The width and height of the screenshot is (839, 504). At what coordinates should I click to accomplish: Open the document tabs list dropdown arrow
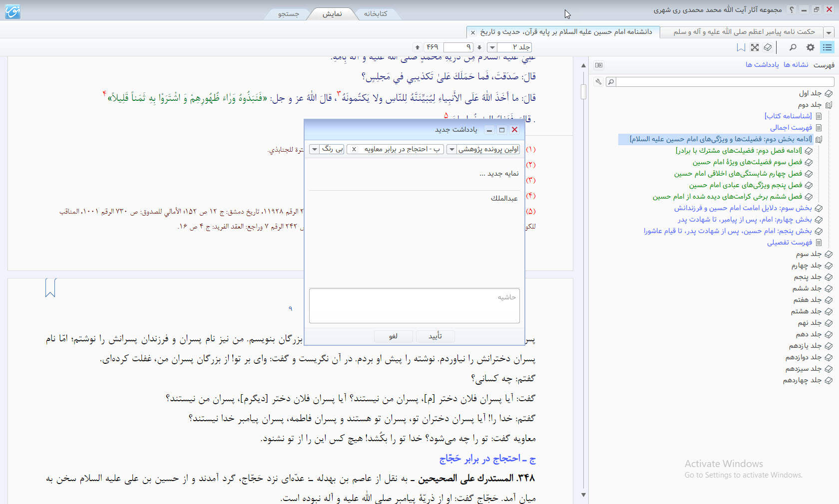[x=829, y=32]
